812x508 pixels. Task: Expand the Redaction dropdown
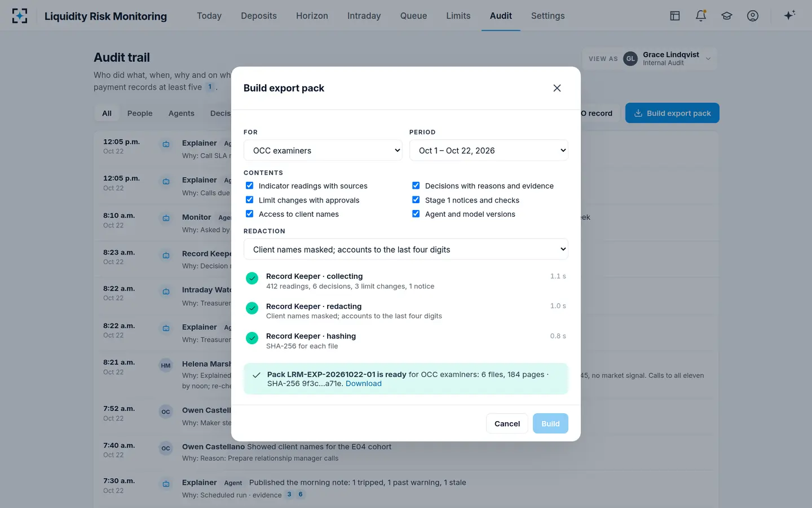(x=406, y=249)
